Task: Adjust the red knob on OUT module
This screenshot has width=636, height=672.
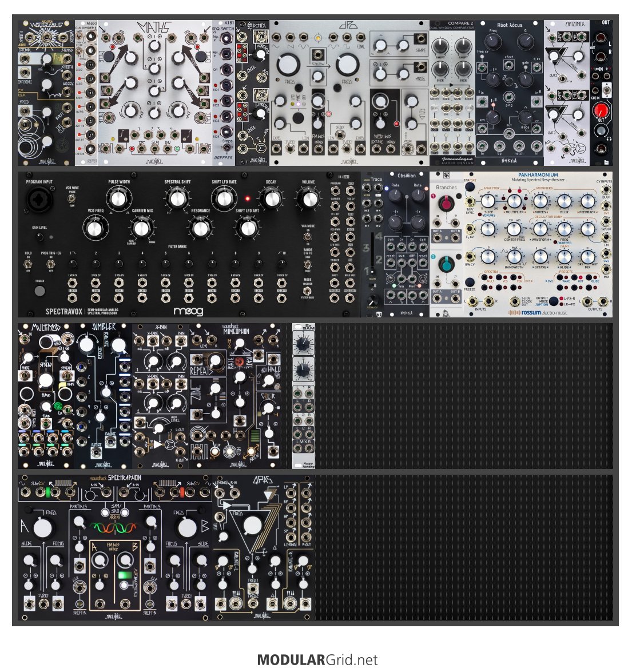Action: click(601, 110)
